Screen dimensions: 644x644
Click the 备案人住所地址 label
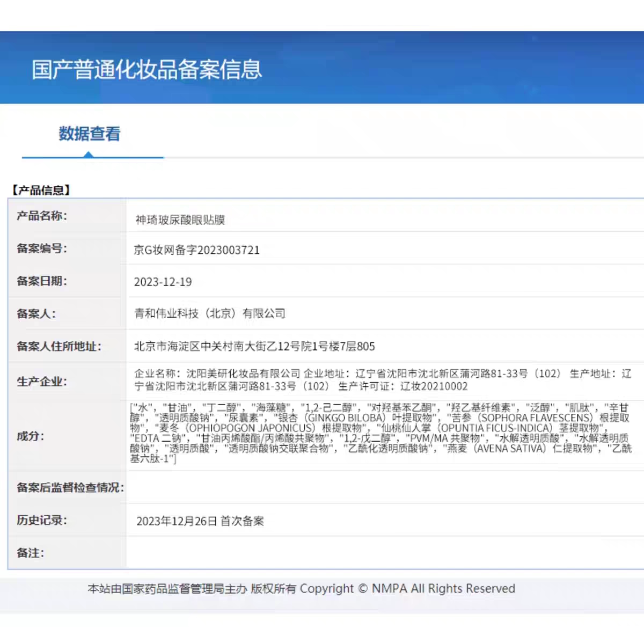point(59,347)
